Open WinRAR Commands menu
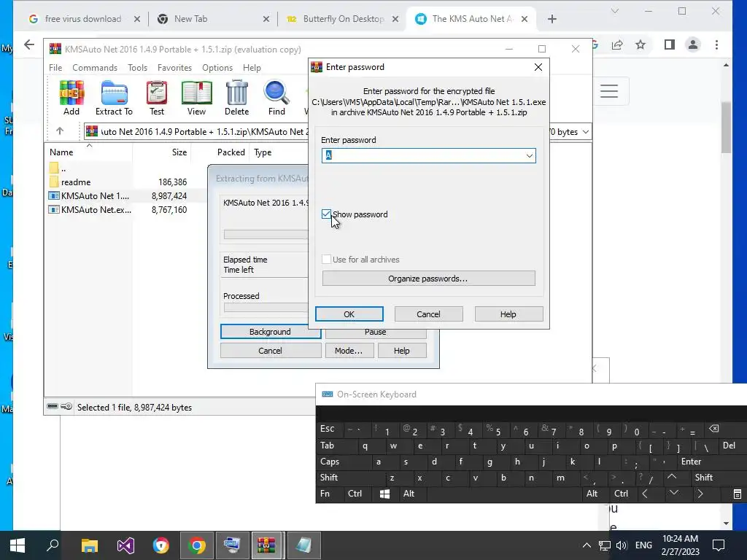This screenshot has height=560, width=747. coord(95,68)
